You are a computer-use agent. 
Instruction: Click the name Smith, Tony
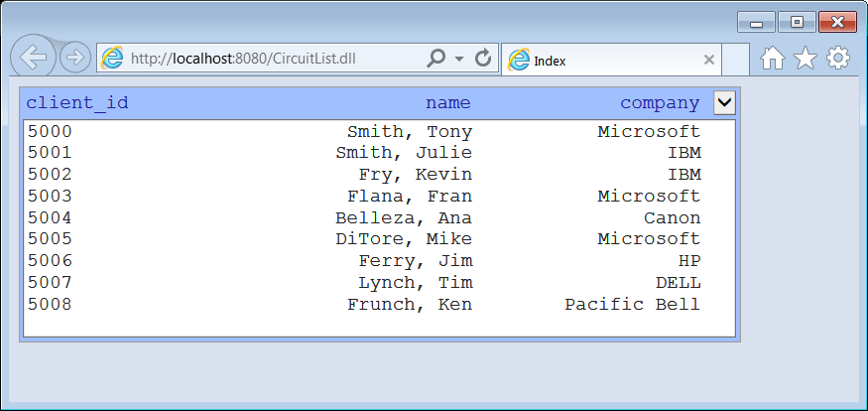(410, 132)
